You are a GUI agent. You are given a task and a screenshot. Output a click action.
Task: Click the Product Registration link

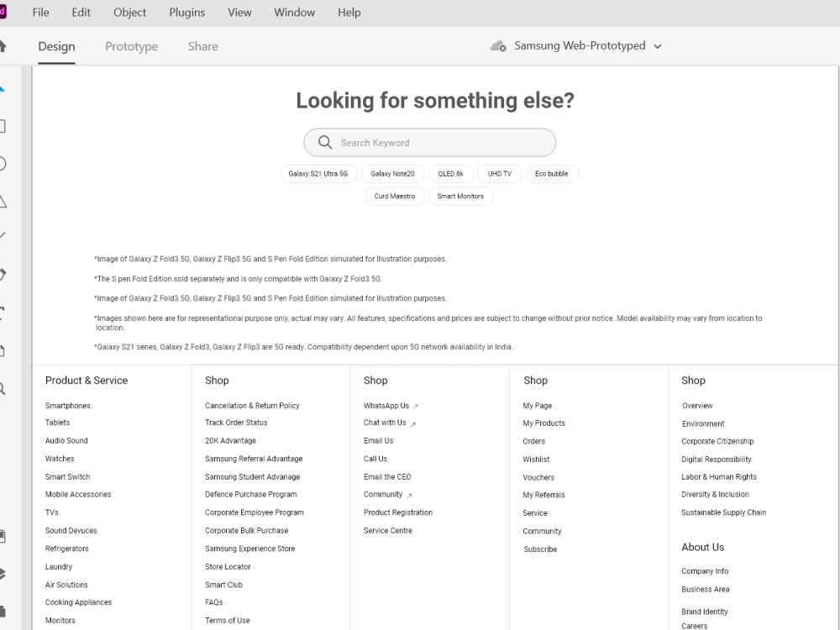click(398, 512)
